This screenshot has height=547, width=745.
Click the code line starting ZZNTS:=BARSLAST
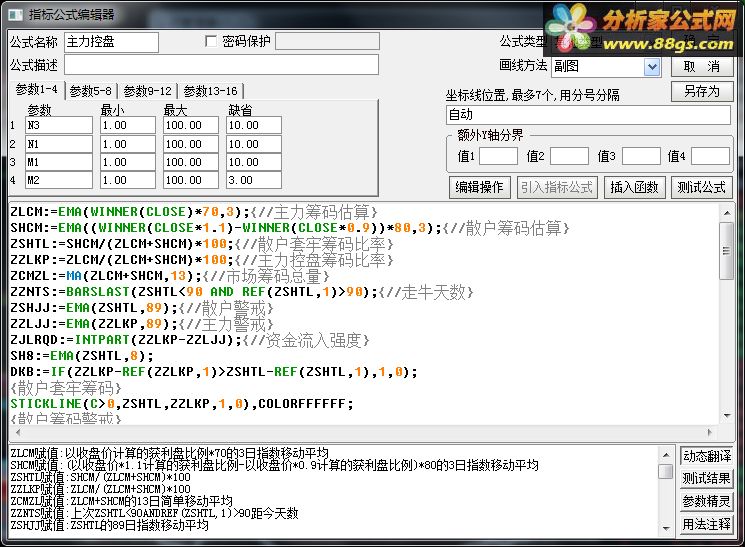pyautogui.click(x=241, y=292)
